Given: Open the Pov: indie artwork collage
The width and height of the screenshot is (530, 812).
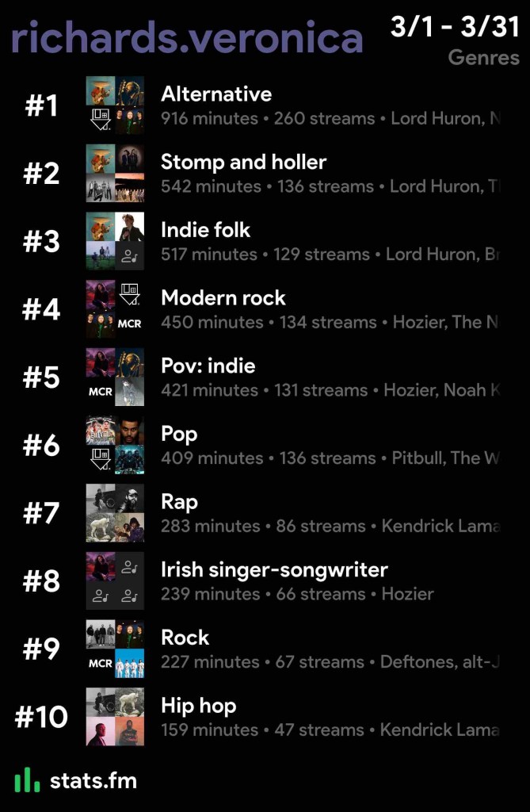Looking at the screenshot, I should point(115,377).
